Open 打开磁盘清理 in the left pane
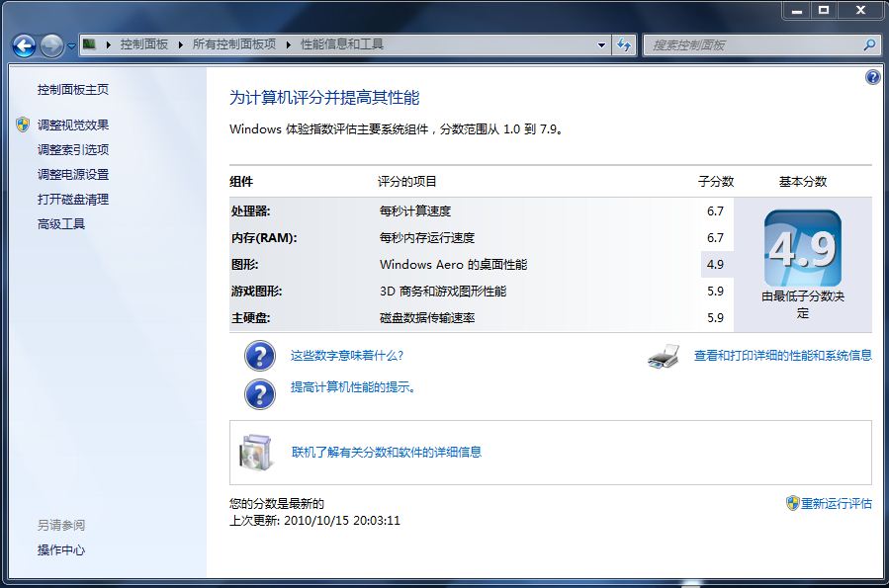 coord(73,199)
